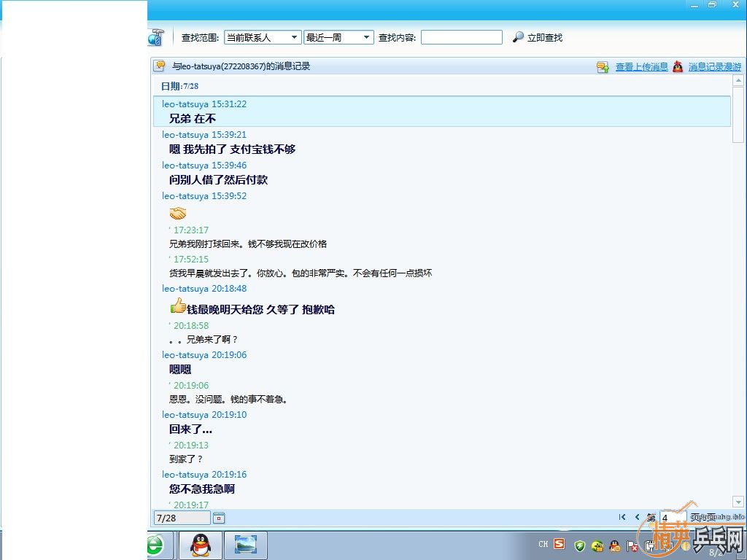Focus the 查找内容 search text field
This screenshot has height=560, width=747.
pos(461,37)
